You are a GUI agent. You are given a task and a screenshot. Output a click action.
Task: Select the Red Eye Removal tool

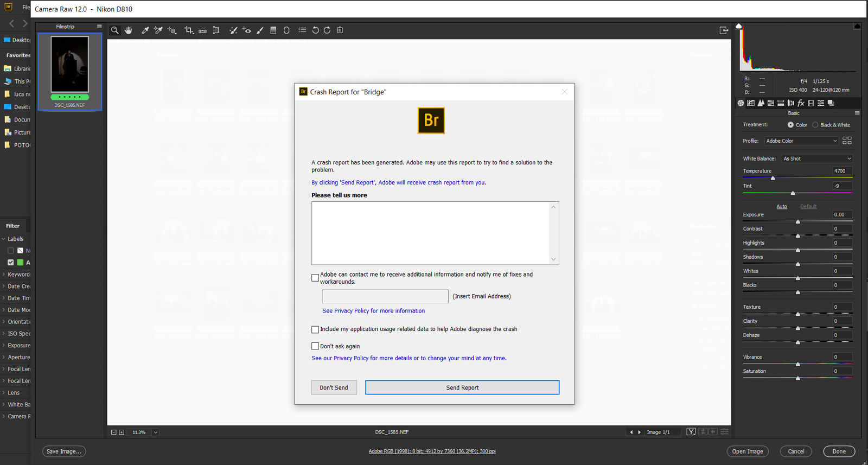tap(247, 30)
